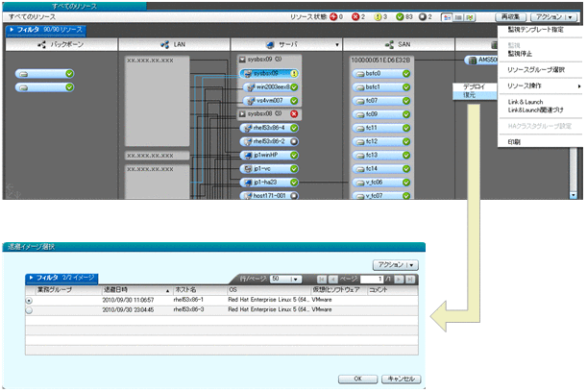
Task: Expand the サーバ column dropdown arrow
Action: tap(337, 45)
